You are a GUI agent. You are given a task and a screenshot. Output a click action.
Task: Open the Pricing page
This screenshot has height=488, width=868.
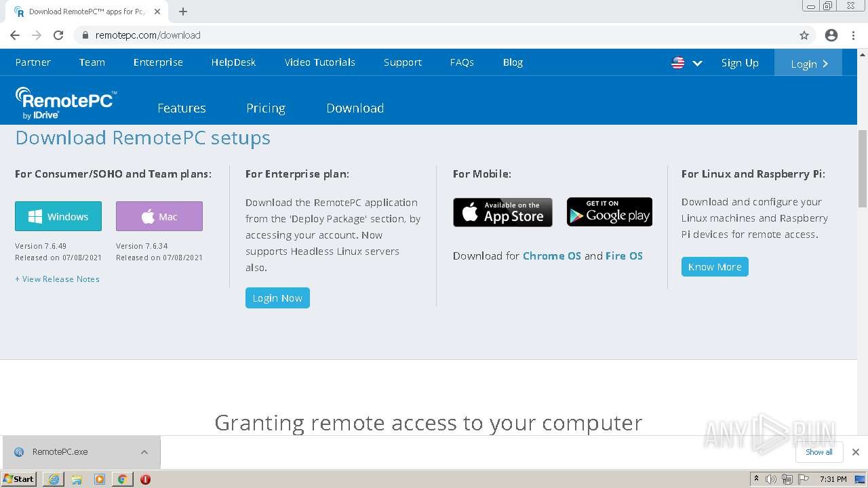[265, 108]
